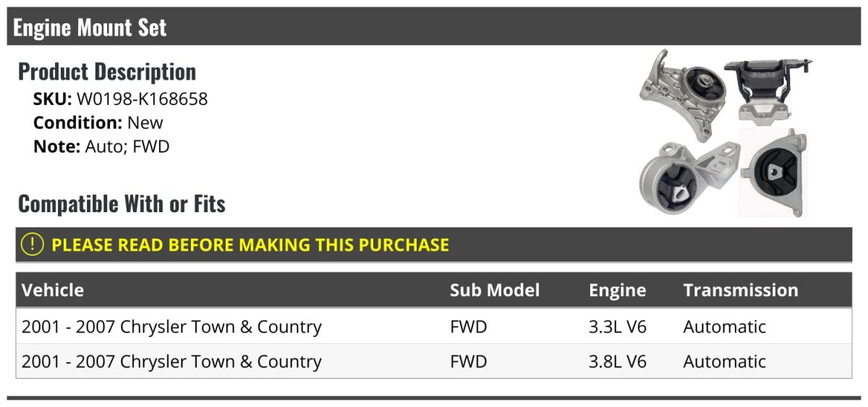Click the Please Read Before Purchase banner
Image resolution: width=868 pixels, height=407 pixels.
click(x=250, y=245)
